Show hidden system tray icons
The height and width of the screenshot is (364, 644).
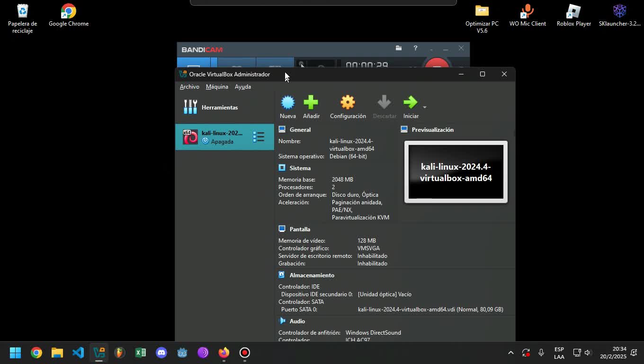[510, 353]
